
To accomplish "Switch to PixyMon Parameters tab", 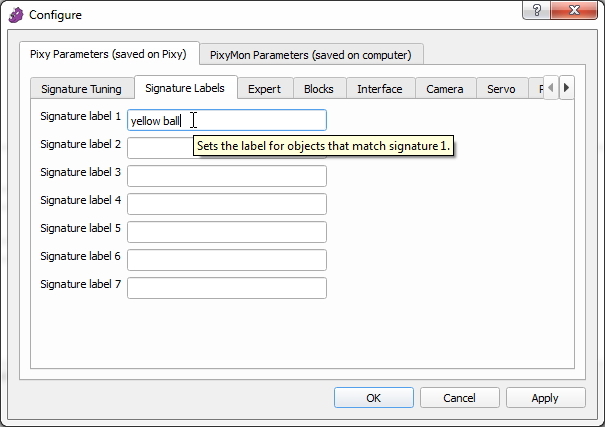I will (x=310, y=54).
